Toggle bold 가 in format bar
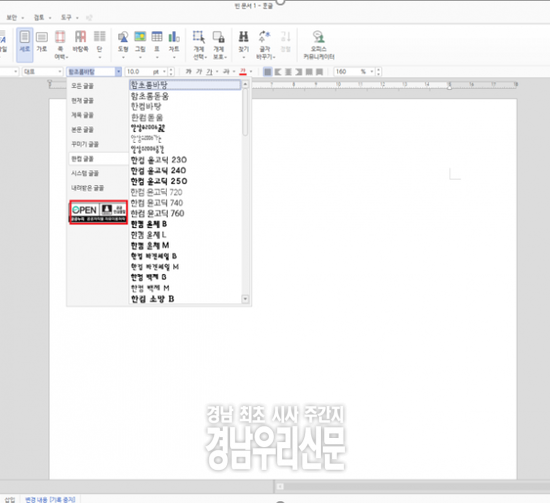This screenshot has width=550, height=503. (188, 72)
